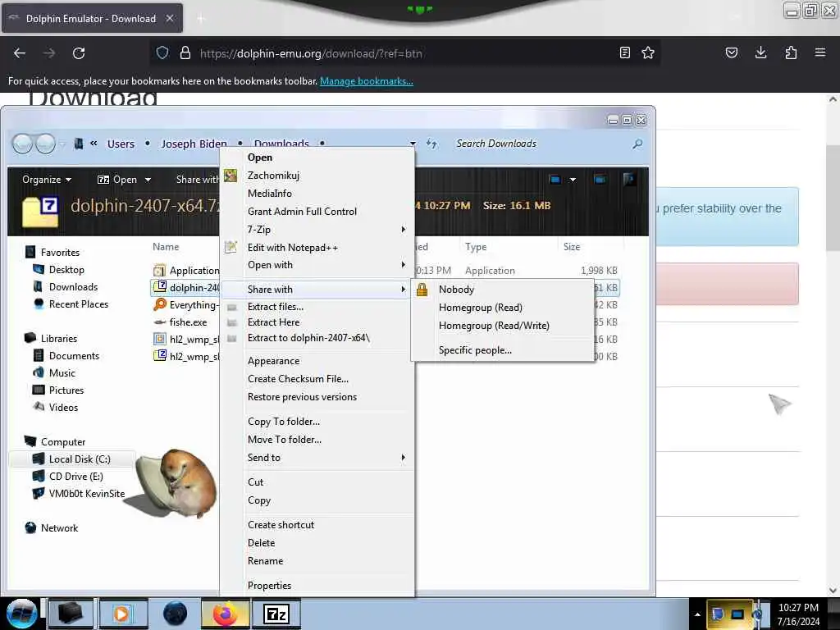Click the Start orb on the taskbar
The height and width of the screenshot is (630, 840).
coord(21,614)
